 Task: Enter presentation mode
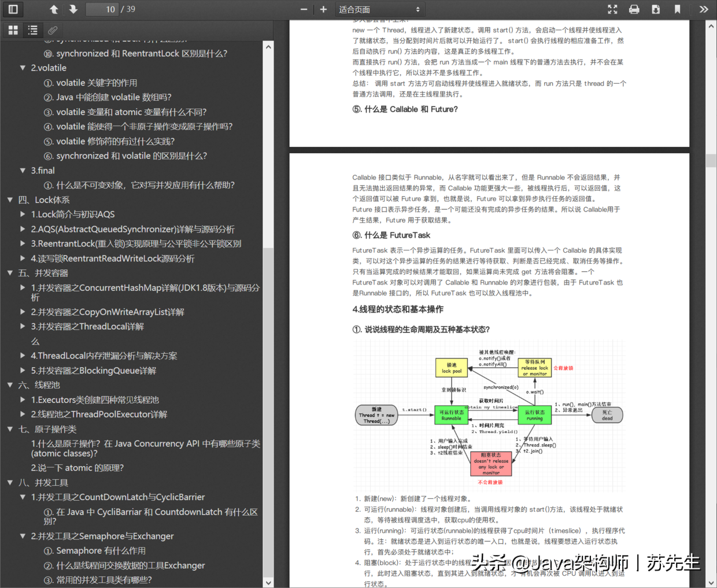click(x=612, y=9)
